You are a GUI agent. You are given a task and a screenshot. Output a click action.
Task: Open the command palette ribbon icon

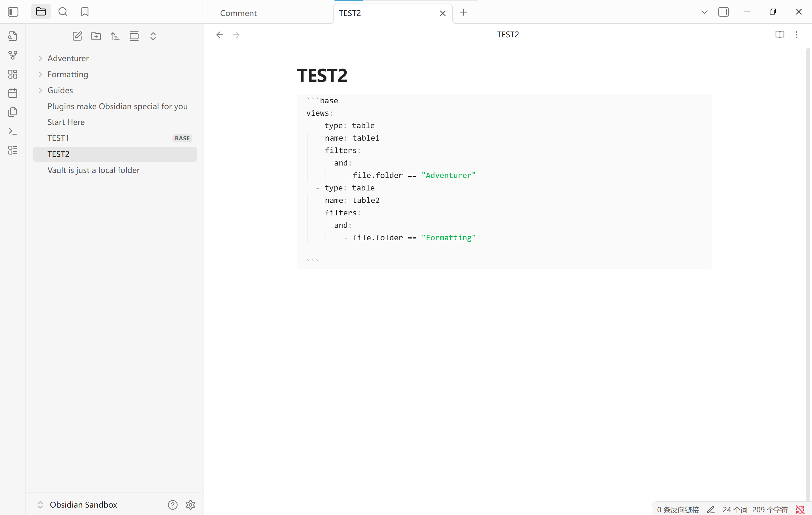click(x=13, y=131)
